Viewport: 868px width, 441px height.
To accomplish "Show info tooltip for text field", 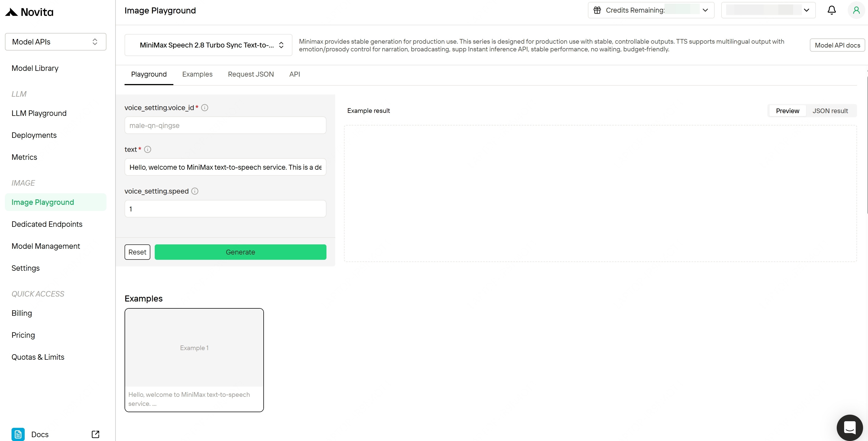I will [x=148, y=149].
